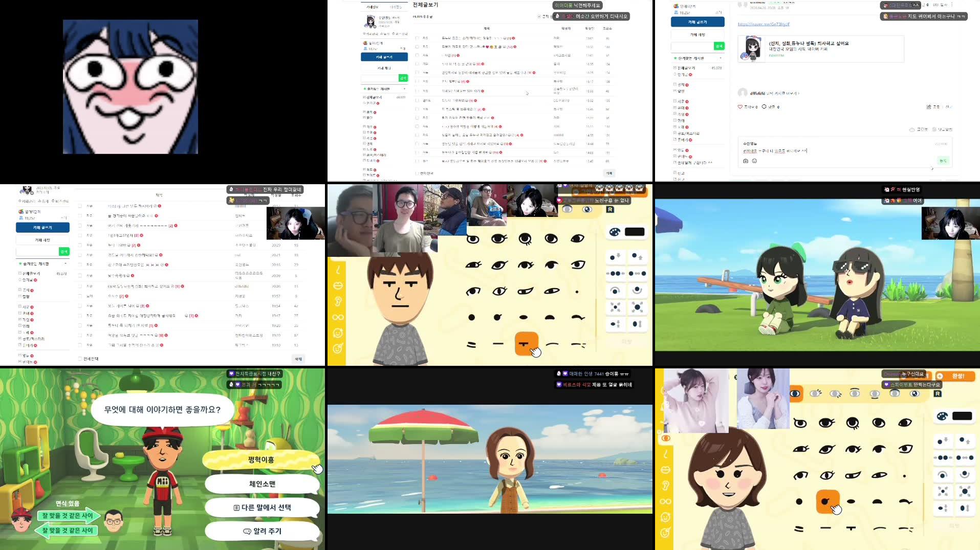Image resolution: width=980 pixels, height=550 pixels.
Task: Switch to last eye tab in female Mii editor
Action: (x=914, y=393)
